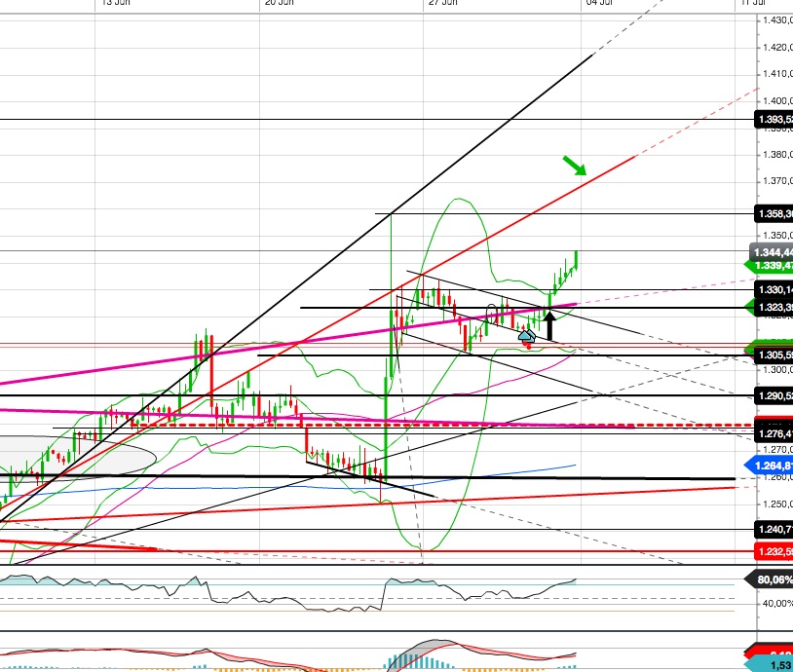The image size is (793, 672).
Task: Select the red 1.232,5 price label
Action: [774, 551]
